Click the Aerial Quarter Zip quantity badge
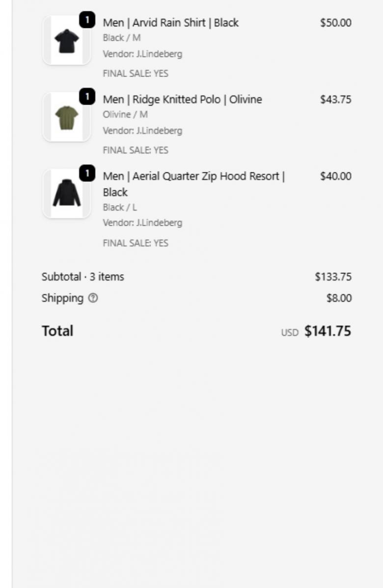This screenshot has width=383, height=588. (x=87, y=173)
